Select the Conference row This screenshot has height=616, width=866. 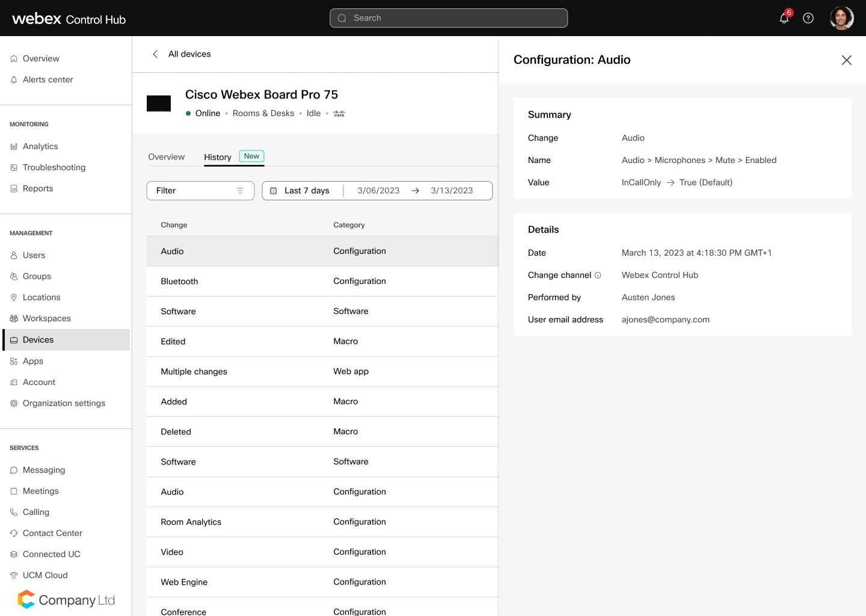(322, 607)
